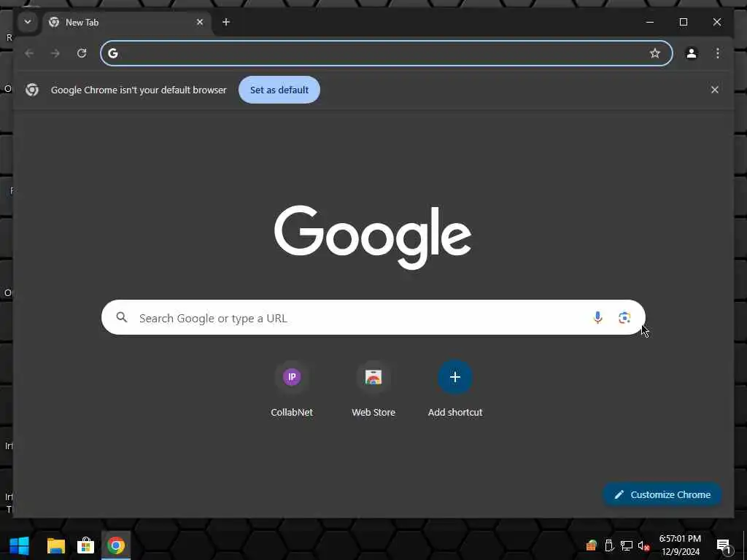Click the Add shortcut plus tile
747x560 pixels.
click(x=455, y=377)
